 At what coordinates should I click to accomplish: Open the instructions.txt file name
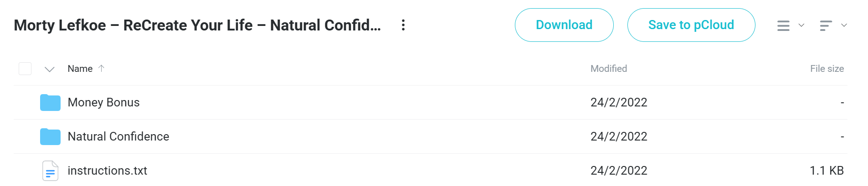coord(108,171)
